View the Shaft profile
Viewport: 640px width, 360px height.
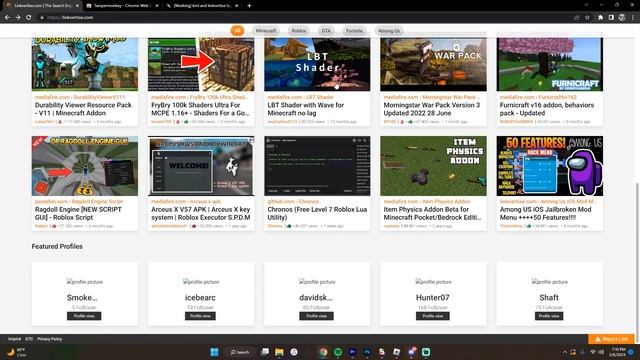pos(549,316)
